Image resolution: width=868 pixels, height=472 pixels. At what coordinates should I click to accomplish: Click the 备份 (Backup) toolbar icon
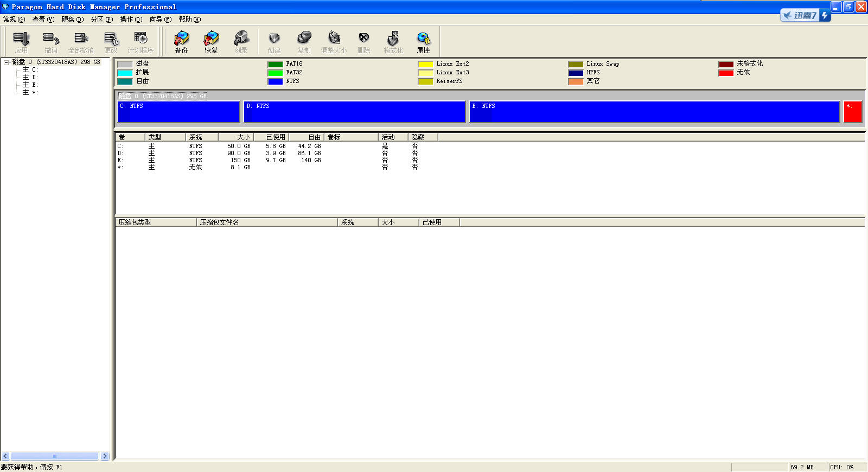click(x=181, y=41)
